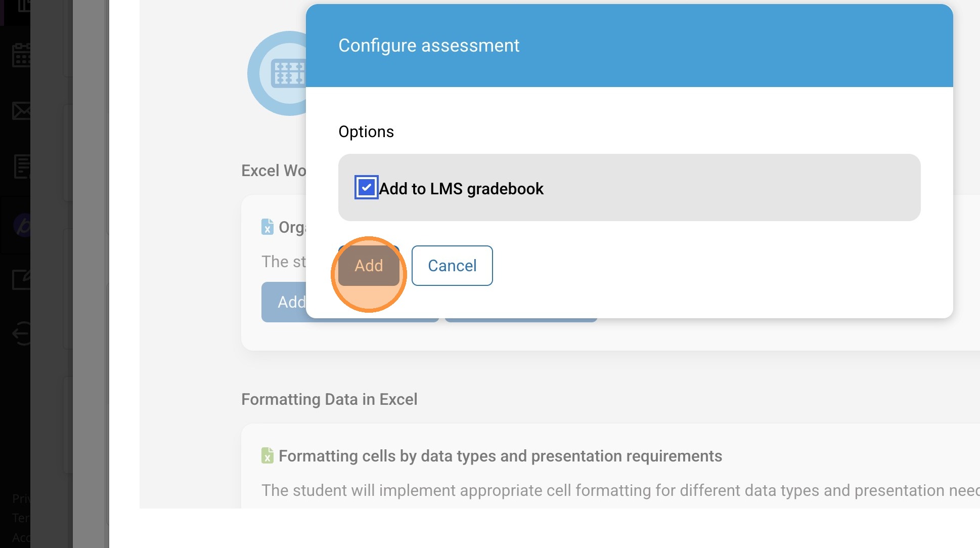This screenshot has width=980, height=548.
Task: Open the Privacy link in sidebar footer
Action: tap(21, 498)
